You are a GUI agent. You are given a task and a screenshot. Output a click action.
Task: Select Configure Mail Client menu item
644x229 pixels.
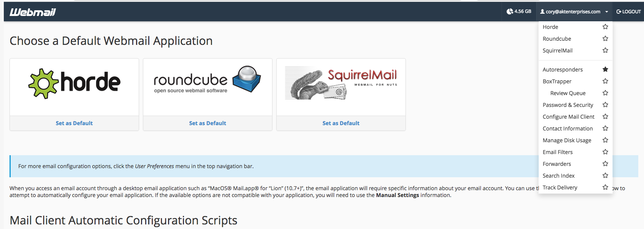[x=568, y=117]
